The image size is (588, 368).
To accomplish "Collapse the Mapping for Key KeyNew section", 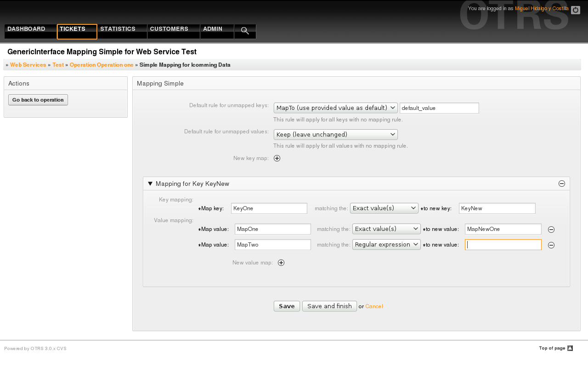I will tap(150, 184).
